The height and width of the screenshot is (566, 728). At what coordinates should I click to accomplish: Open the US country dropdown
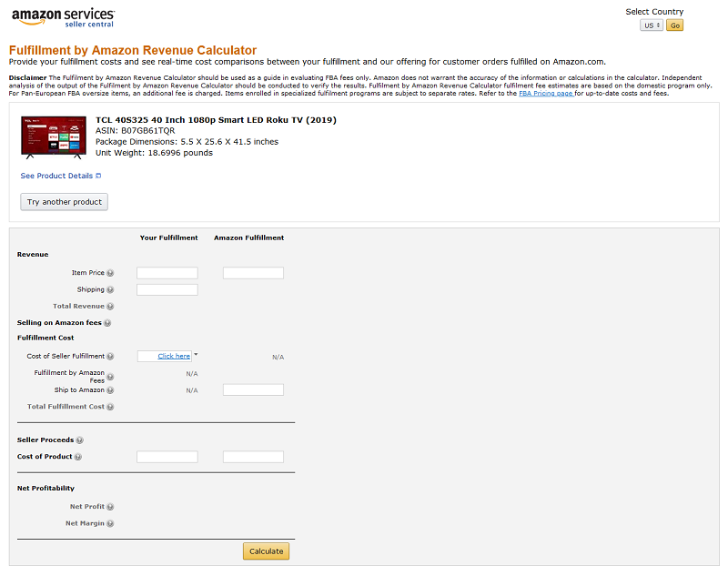click(x=652, y=25)
